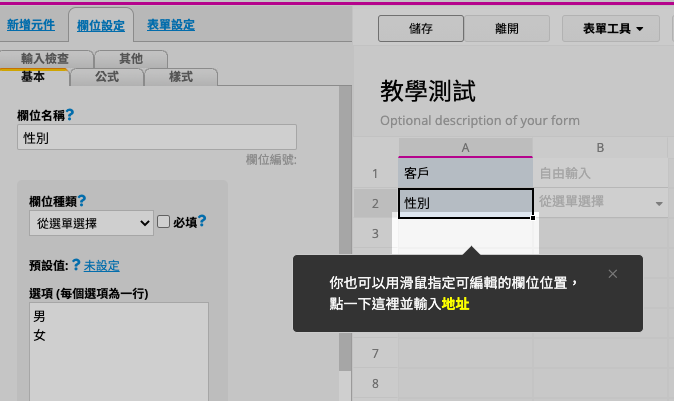Switch to the 新增元件 tab

click(x=31, y=25)
